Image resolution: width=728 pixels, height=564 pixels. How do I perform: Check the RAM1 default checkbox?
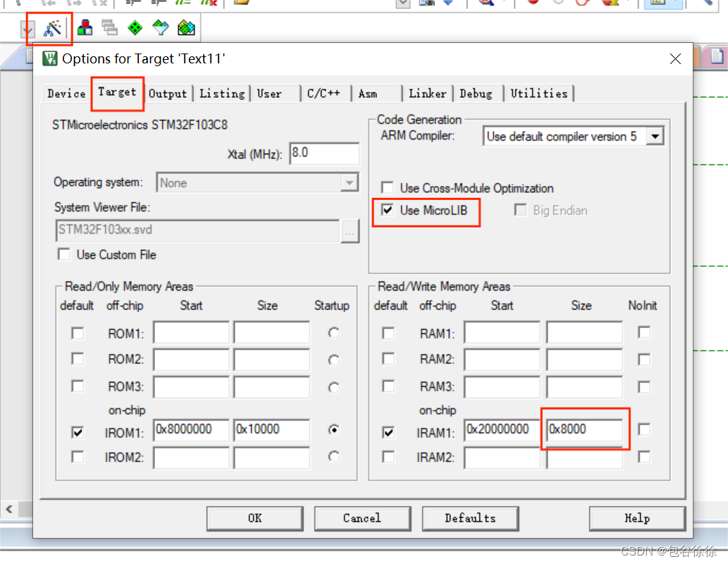click(388, 333)
